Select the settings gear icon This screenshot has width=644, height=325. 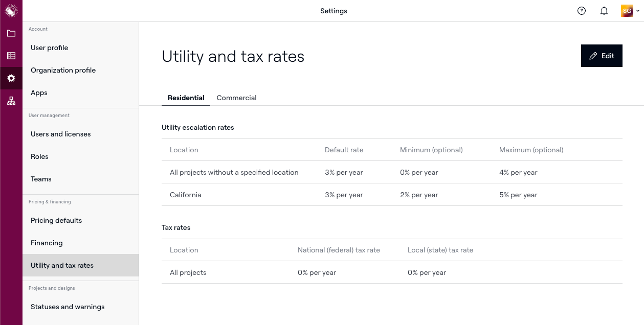click(x=11, y=78)
